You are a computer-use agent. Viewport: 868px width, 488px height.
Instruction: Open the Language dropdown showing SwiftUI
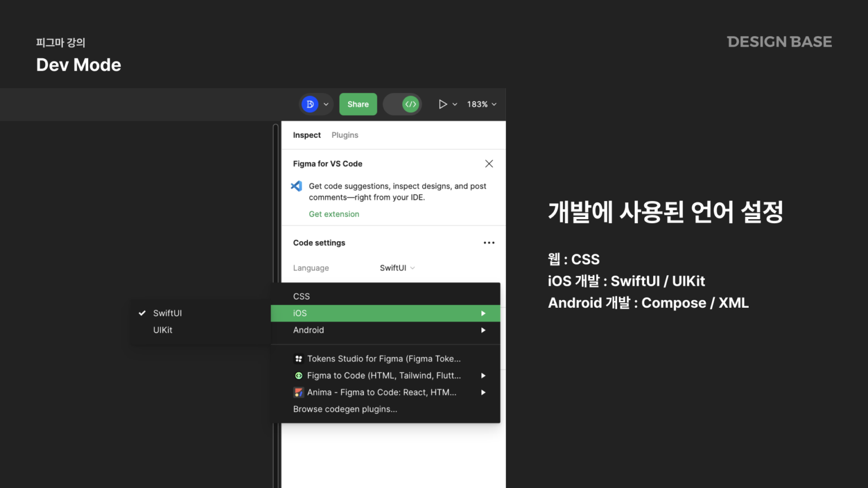(397, 268)
